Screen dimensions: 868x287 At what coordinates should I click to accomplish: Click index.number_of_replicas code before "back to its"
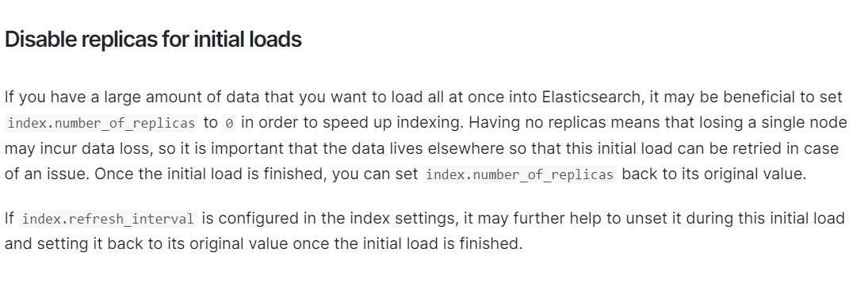(520, 174)
